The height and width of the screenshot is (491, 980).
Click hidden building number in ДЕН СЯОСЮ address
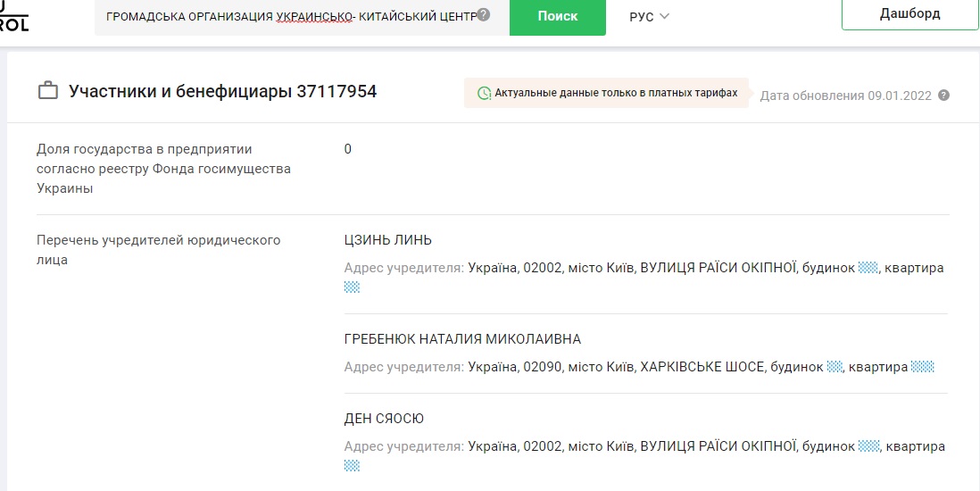(868, 446)
